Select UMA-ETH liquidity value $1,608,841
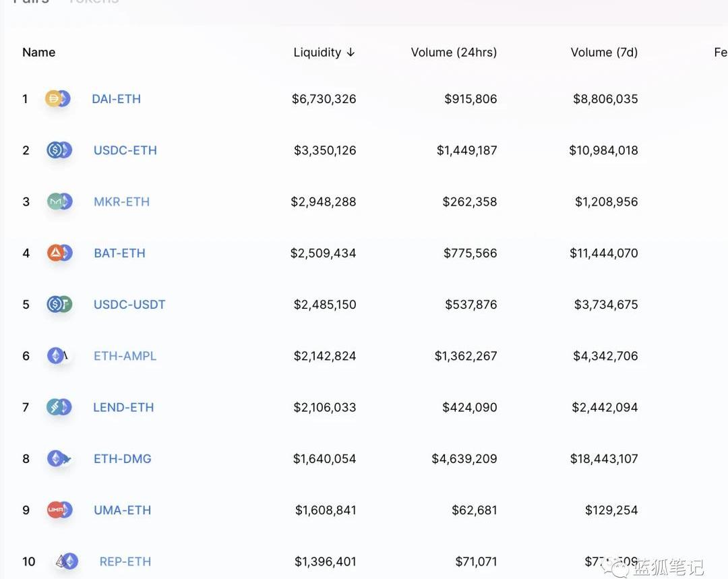Image resolution: width=728 pixels, height=579 pixels. coord(326,510)
